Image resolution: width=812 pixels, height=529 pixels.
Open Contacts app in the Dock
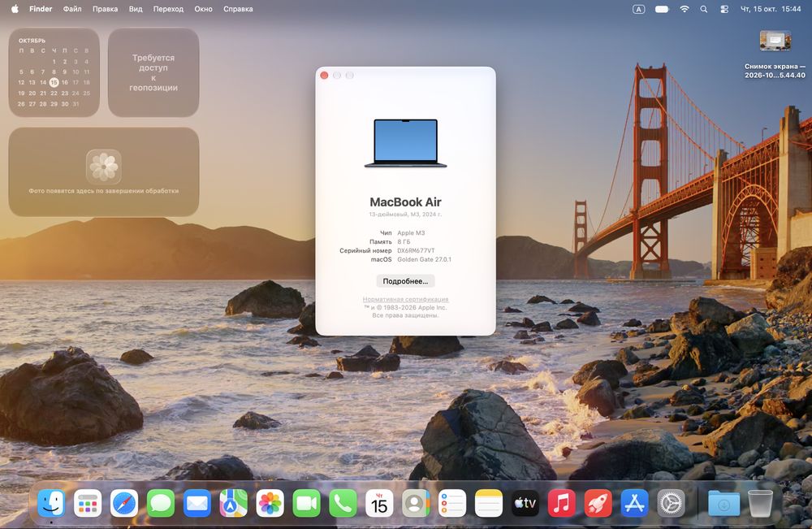tap(416, 503)
